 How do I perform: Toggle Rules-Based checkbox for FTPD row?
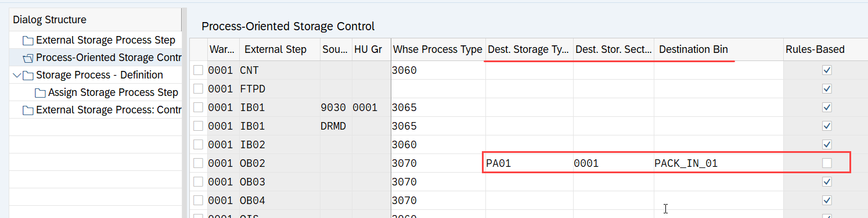point(827,89)
